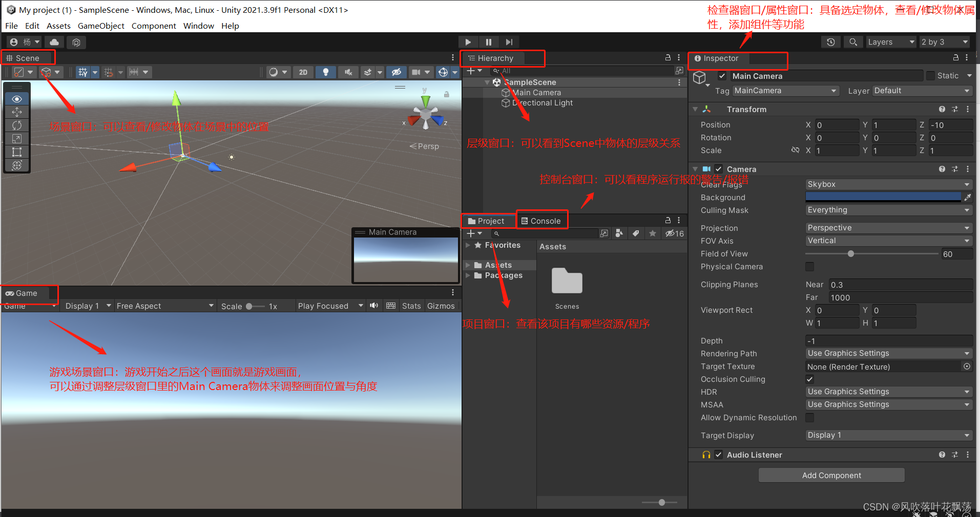
Task: Open the global search magnifier icon
Action: [x=853, y=42]
